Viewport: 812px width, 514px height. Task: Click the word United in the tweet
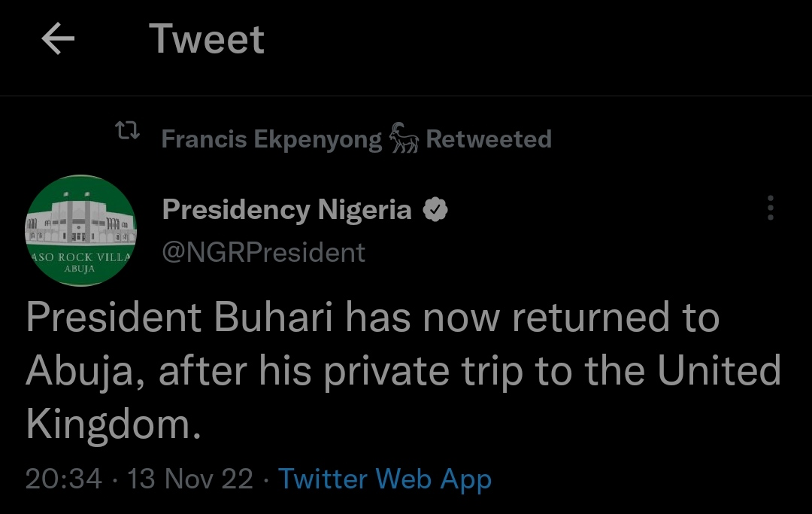[719, 372]
